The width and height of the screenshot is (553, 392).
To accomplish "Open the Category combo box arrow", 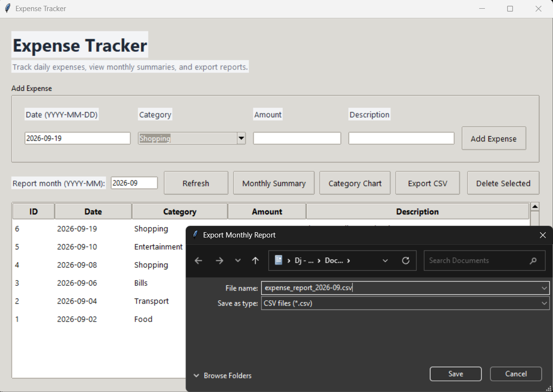I will click(x=241, y=139).
